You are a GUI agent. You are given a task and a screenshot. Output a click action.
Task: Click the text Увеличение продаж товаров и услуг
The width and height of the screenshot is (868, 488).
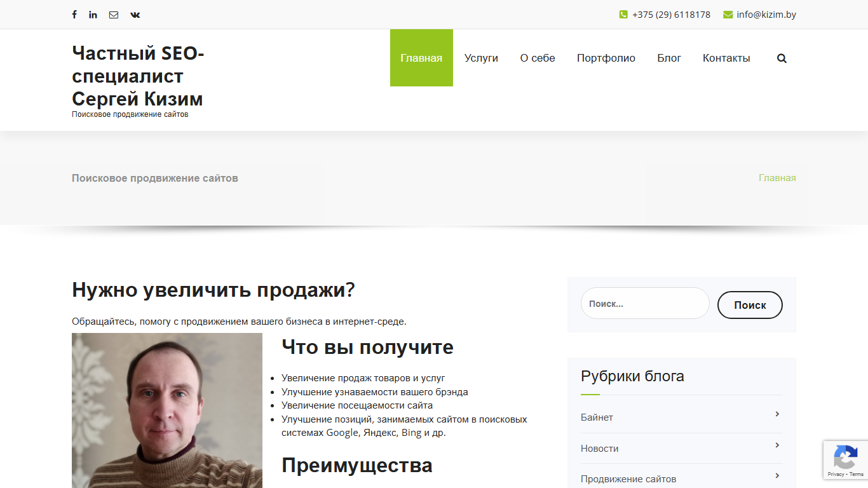363,378
